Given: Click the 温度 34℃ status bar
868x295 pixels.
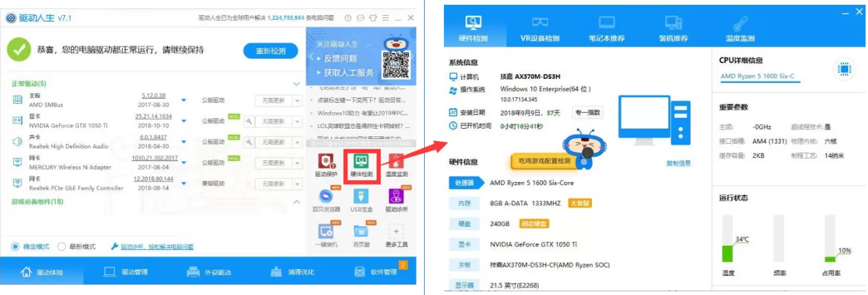Looking at the screenshot, I should (727, 238).
